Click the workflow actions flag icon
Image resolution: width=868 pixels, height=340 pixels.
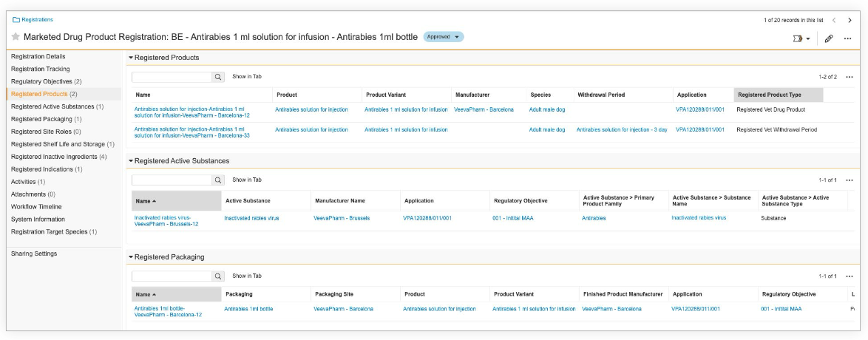pyautogui.click(x=799, y=38)
